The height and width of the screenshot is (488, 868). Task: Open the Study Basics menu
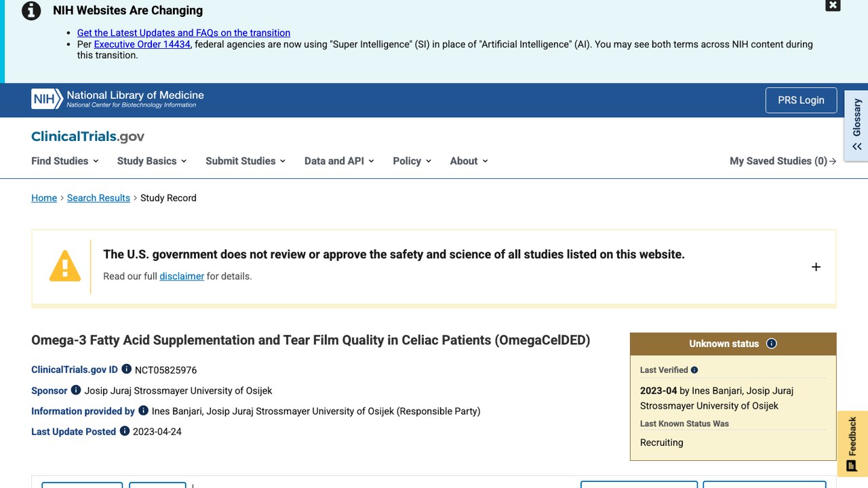point(152,161)
